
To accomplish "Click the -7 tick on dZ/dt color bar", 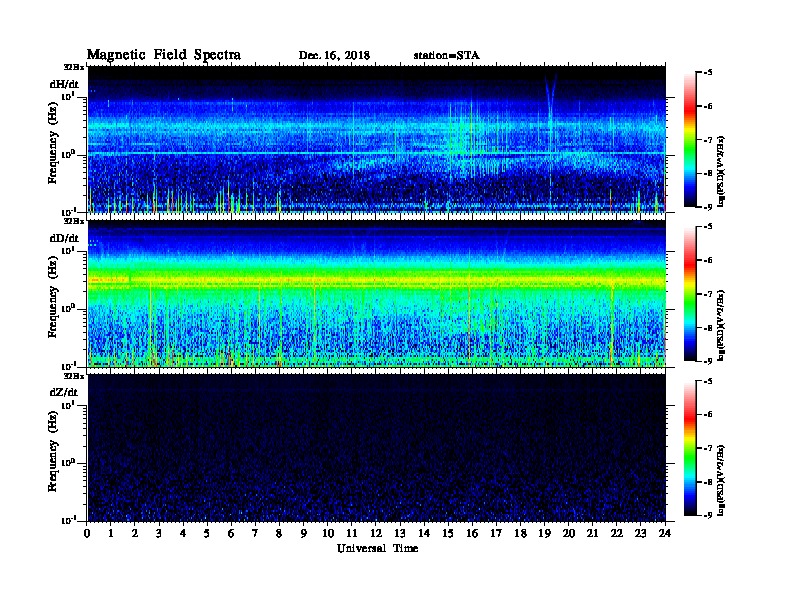I will 708,448.
